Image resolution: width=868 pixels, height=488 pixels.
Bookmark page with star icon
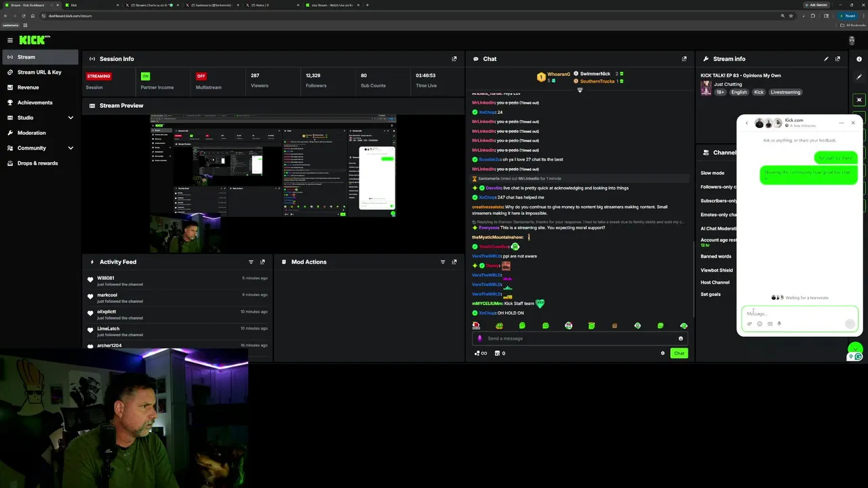pos(791,16)
